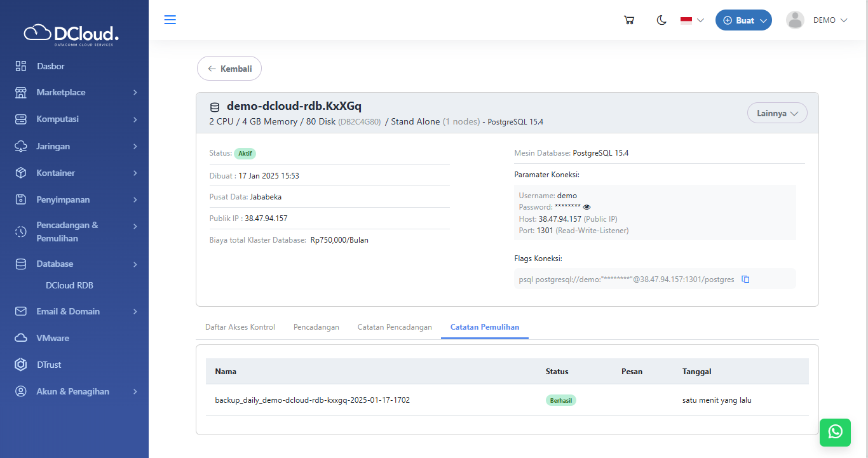The image size is (868, 458).
Task: Open WhatsApp chat button
Action: (835, 432)
